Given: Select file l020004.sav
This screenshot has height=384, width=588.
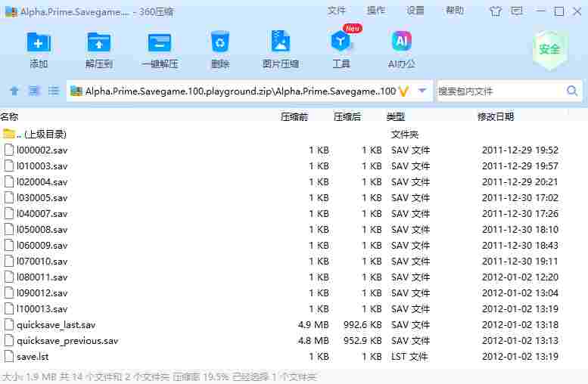Looking at the screenshot, I should [42, 182].
